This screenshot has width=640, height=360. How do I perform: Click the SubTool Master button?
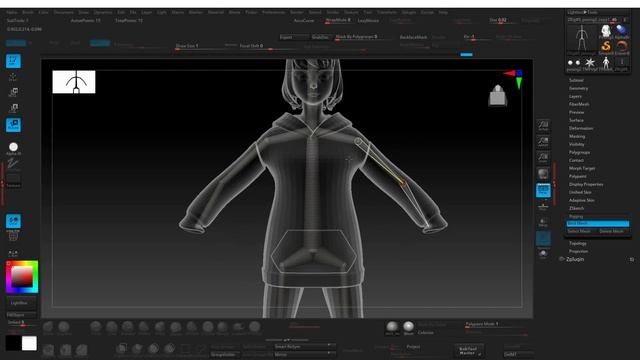pos(468,351)
